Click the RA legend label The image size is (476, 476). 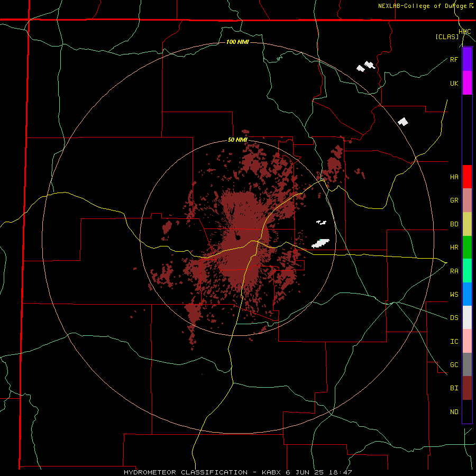[x=454, y=271]
